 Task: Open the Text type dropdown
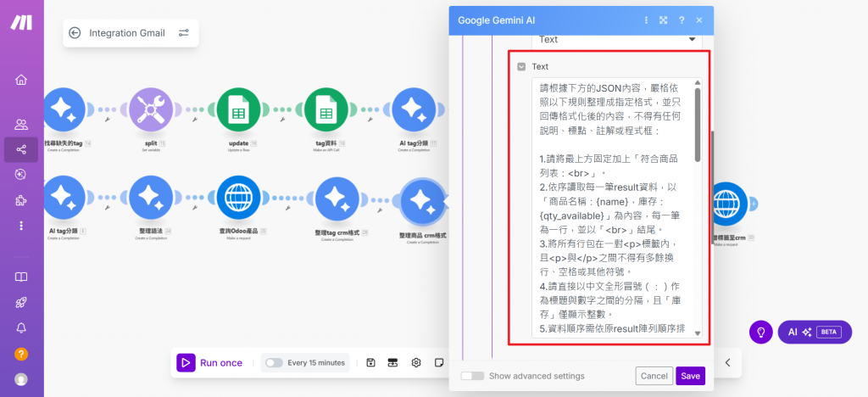(x=617, y=40)
